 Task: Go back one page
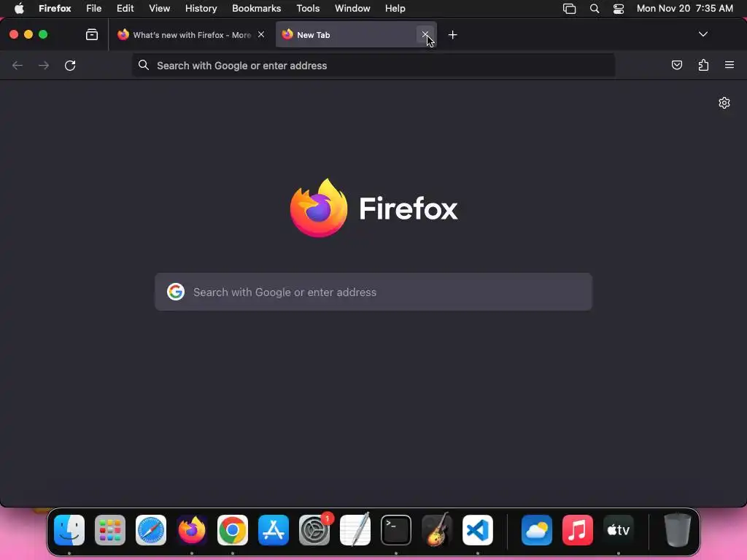(18, 65)
